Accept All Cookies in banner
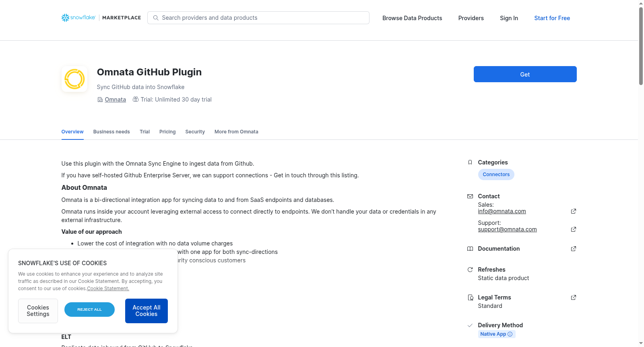The height and width of the screenshot is (347, 644). point(147,311)
